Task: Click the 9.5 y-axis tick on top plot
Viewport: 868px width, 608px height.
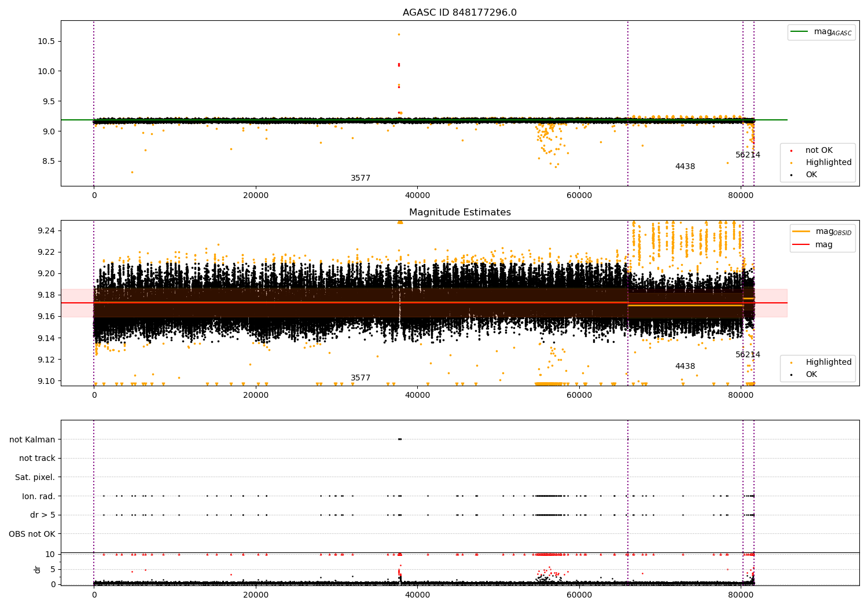Action: [x=49, y=101]
